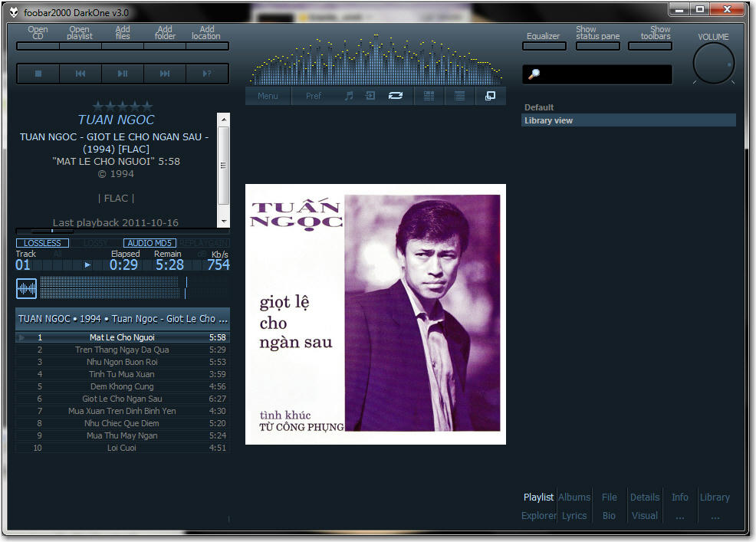Screen dimensions: 756x542
Task: Click the random playback button
Action: pos(206,74)
